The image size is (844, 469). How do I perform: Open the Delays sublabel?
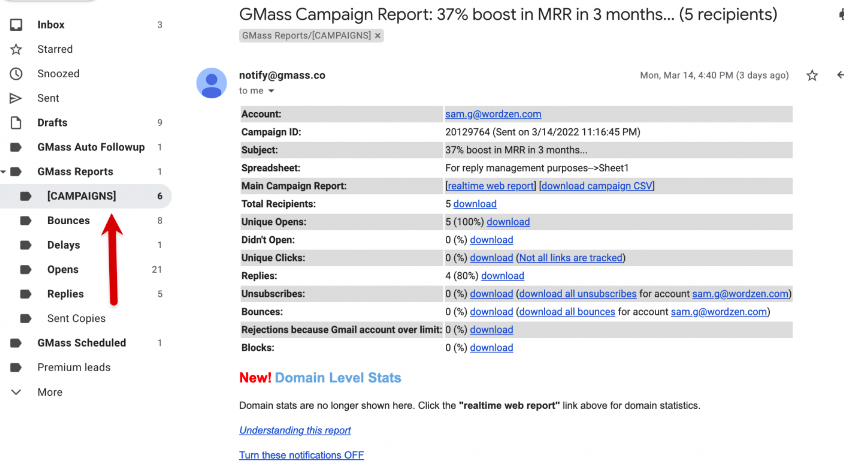click(64, 245)
